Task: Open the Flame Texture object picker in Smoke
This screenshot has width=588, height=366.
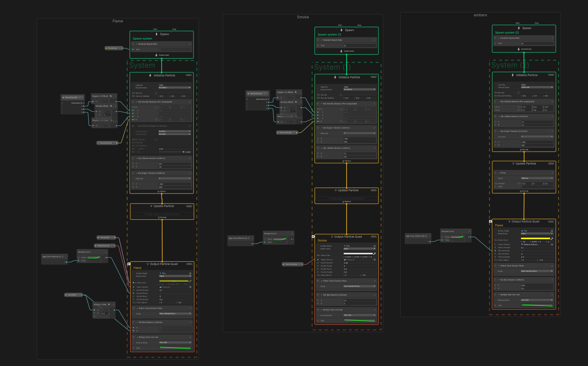Action: click(x=374, y=260)
